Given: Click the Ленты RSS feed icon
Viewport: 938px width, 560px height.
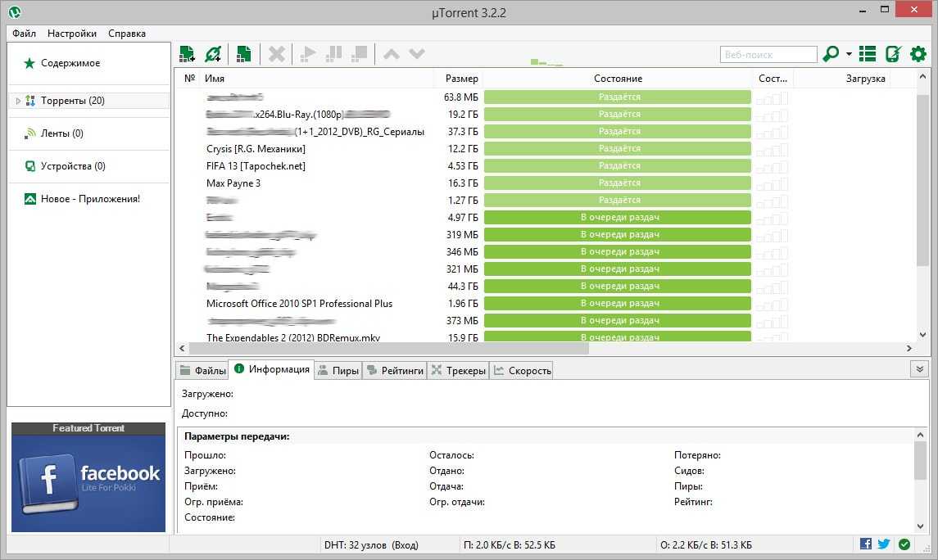Looking at the screenshot, I should pos(30,133).
